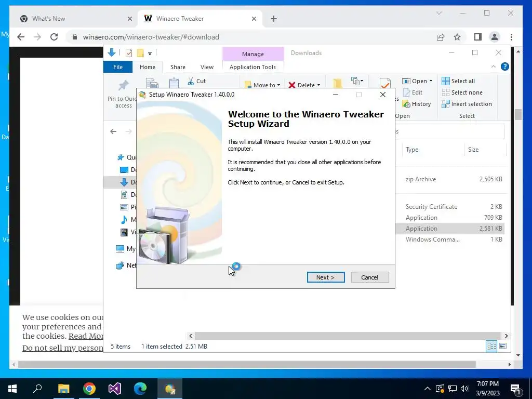Screen dimensions: 532x399
Task: Cancel the Winaero Tweaker setup wizard
Action: click(x=369, y=277)
